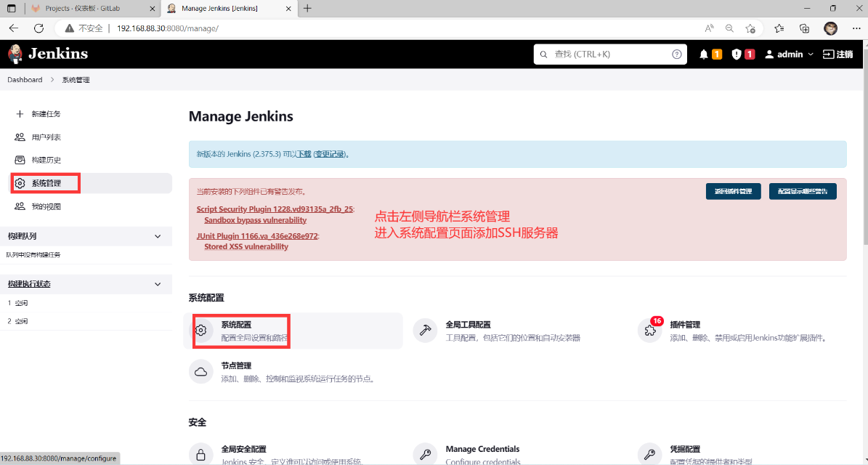Image resolution: width=868 pixels, height=465 pixels.
Task: Click executor row 1 空闲
Action: pos(86,304)
